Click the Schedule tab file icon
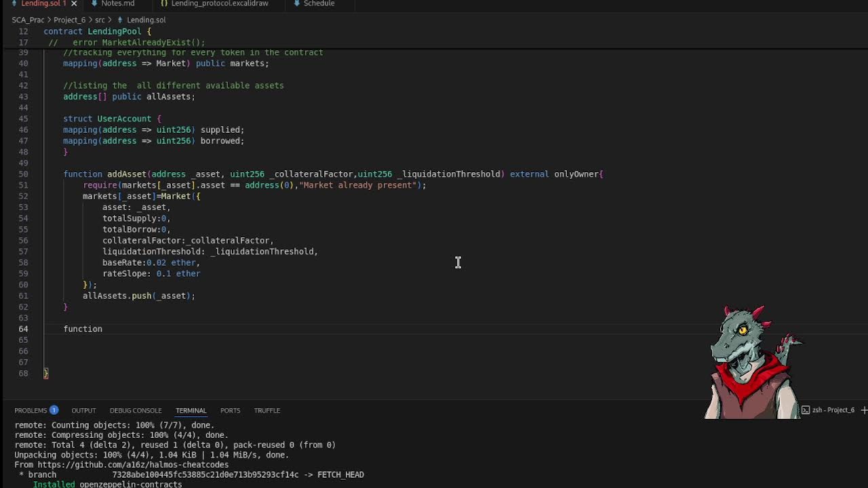 point(297,3)
